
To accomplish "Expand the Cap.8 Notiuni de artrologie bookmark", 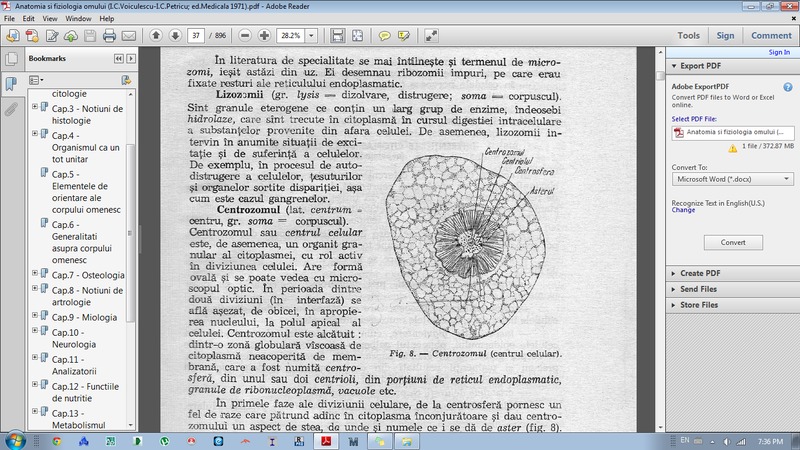I will [x=35, y=288].
